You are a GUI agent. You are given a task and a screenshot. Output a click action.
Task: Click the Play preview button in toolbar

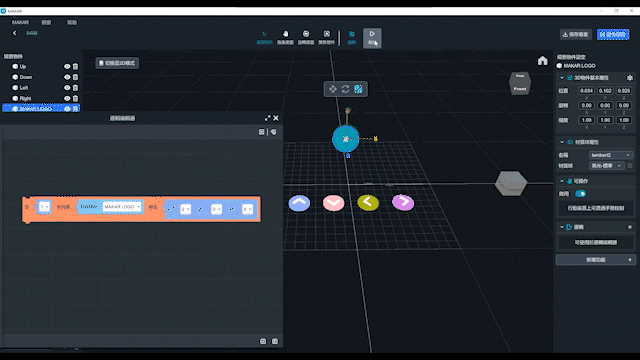pos(372,38)
